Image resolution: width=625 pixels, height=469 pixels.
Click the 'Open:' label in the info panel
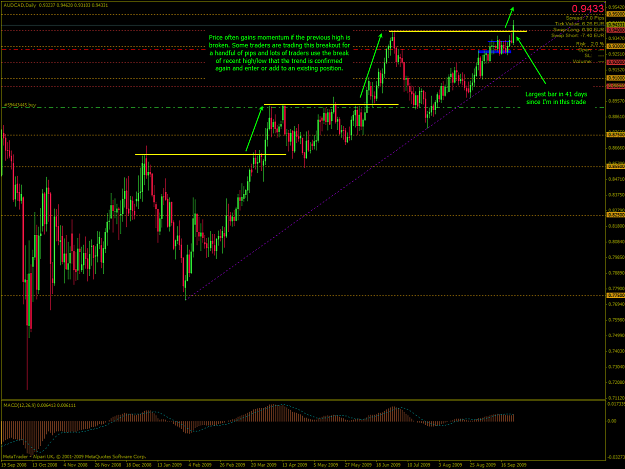585,50
